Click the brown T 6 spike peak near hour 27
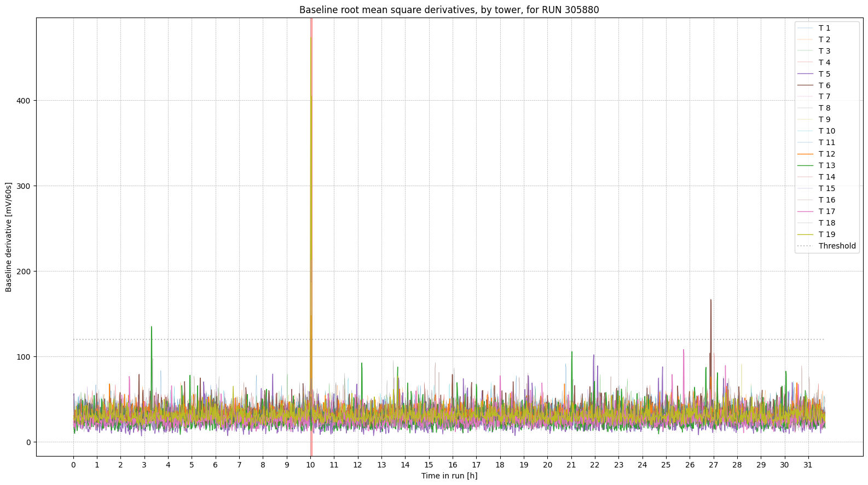The width and height of the screenshot is (868, 485). click(x=710, y=300)
